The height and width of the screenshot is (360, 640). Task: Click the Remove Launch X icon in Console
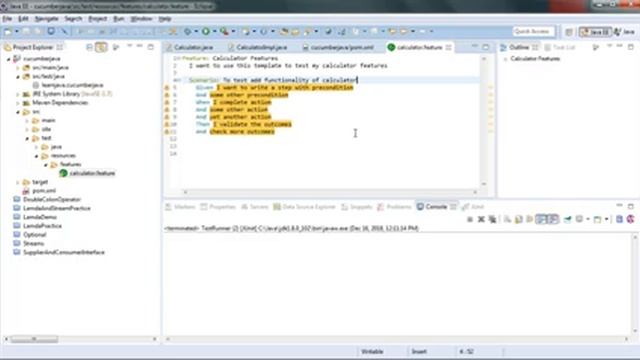[481, 220]
